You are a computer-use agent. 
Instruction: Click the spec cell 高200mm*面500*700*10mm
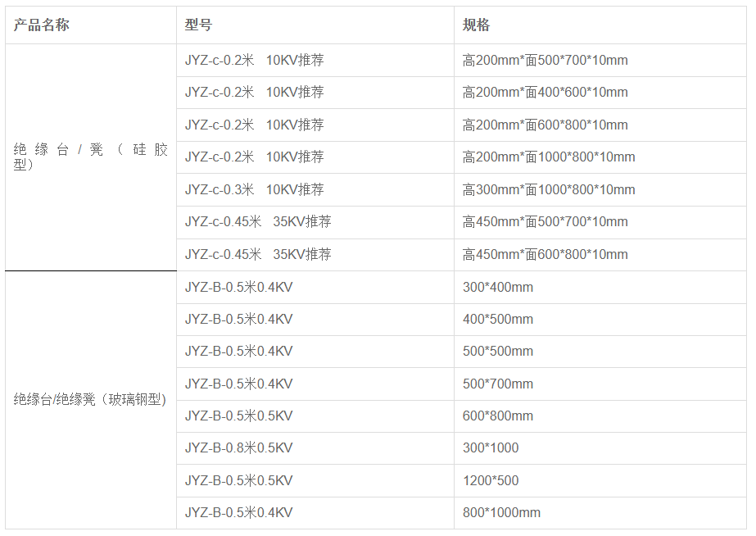point(600,61)
